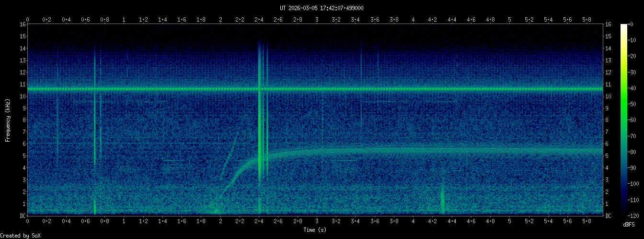Screen dimensions: 644x239
Task: Click the 16 kHz tick on the right axis
Action: (608, 24)
